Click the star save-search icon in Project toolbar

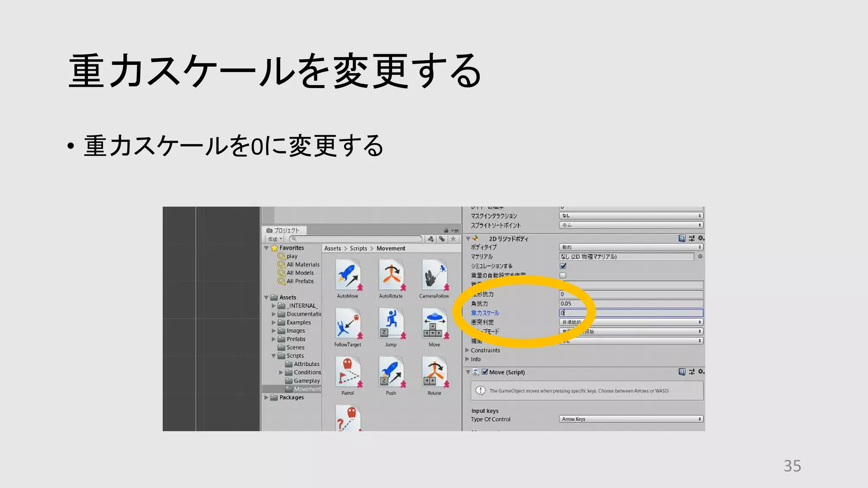pyautogui.click(x=453, y=239)
